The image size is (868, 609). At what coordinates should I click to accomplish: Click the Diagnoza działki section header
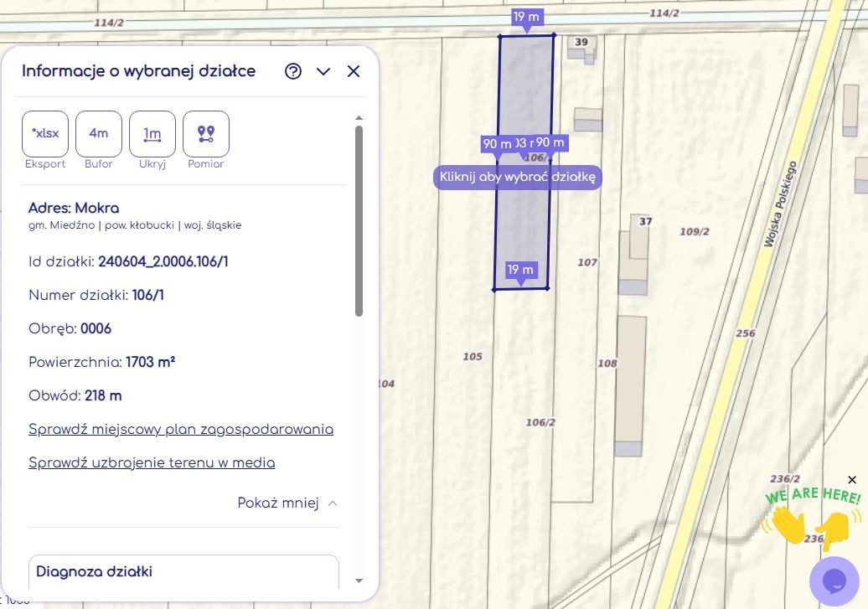click(x=95, y=572)
